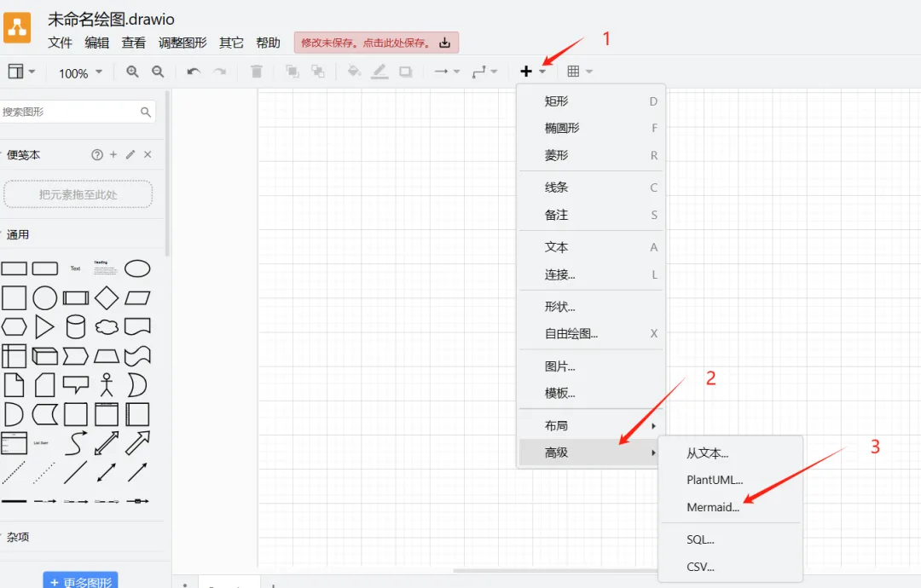Click the search magnifier icon
Screen dimensions: 921x588
[x=146, y=112]
